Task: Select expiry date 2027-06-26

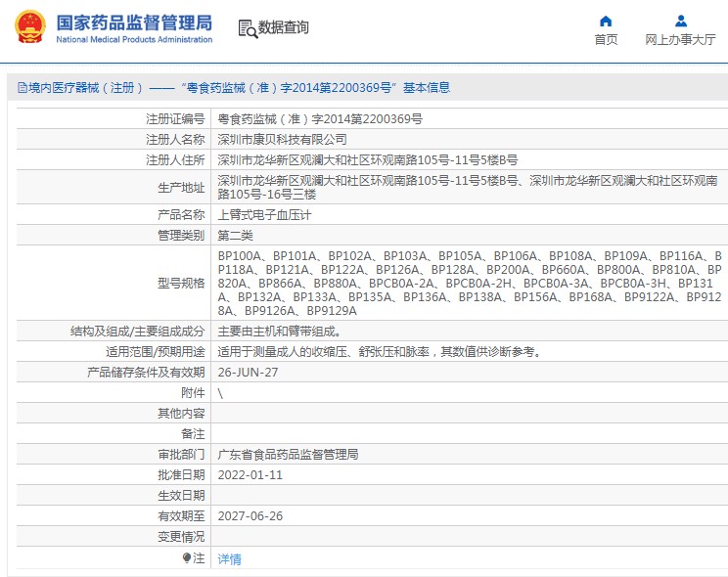Action: (250, 516)
